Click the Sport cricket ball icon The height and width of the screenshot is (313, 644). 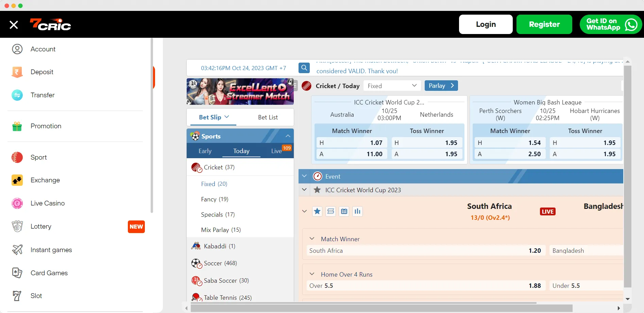(17, 157)
